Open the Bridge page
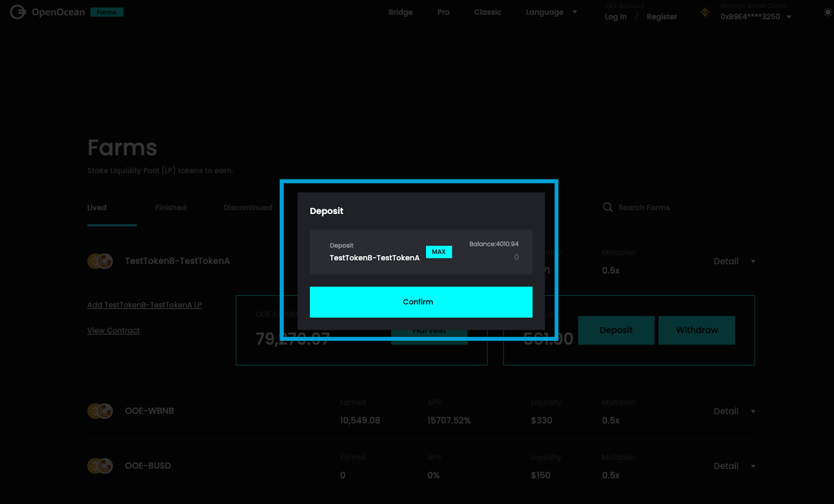 (400, 12)
